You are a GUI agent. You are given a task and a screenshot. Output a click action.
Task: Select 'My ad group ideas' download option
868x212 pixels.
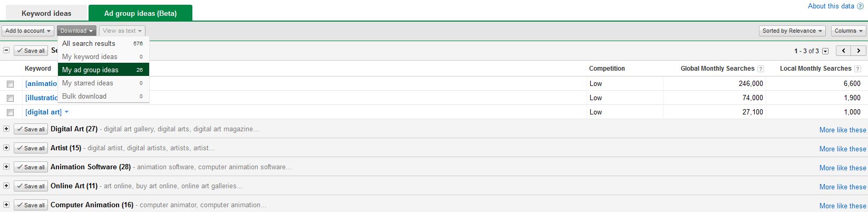tap(90, 70)
